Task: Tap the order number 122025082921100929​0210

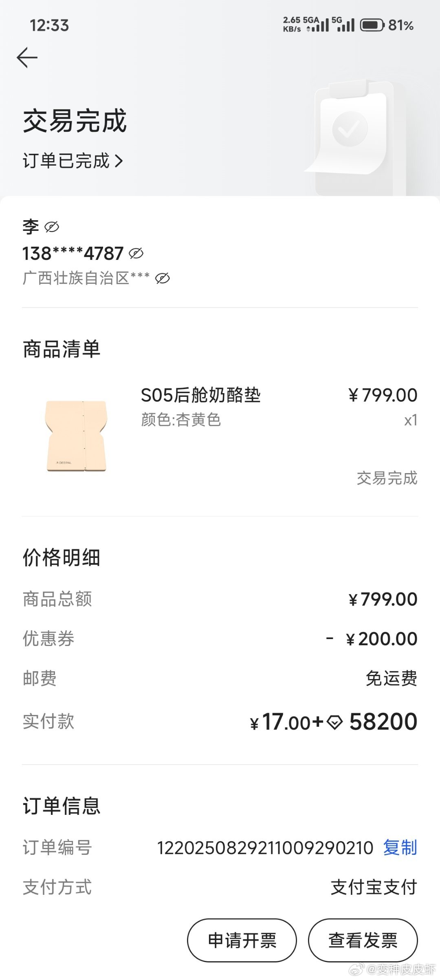Action: pos(265,848)
